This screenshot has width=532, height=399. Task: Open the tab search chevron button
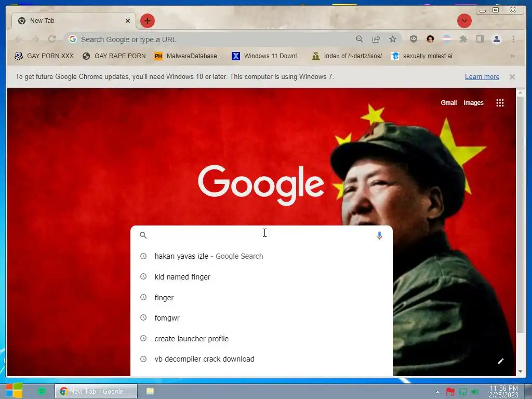point(464,21)
